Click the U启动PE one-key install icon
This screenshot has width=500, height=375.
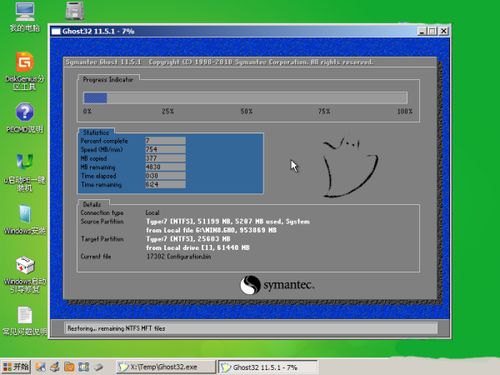coord(25,172)
